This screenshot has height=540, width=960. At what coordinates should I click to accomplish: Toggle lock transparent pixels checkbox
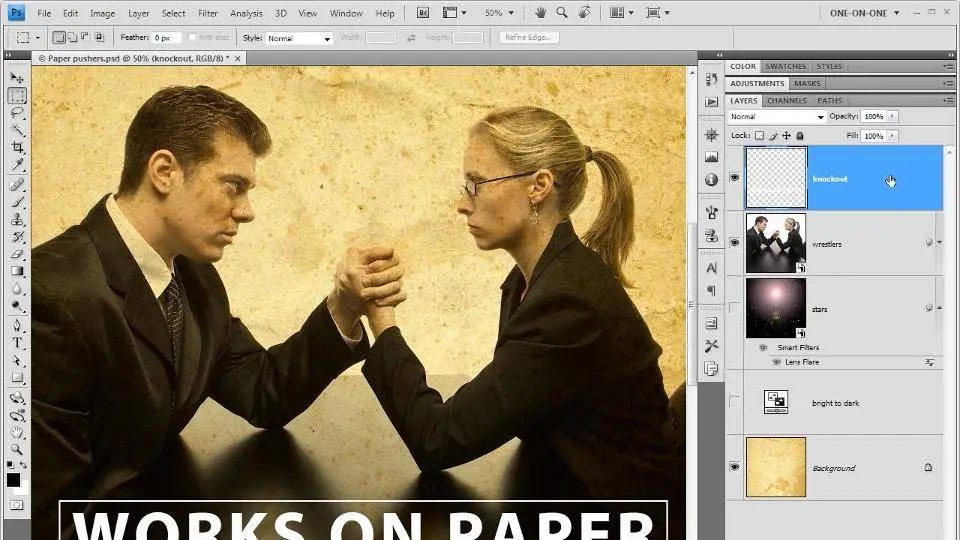click(x=759, y=135)
